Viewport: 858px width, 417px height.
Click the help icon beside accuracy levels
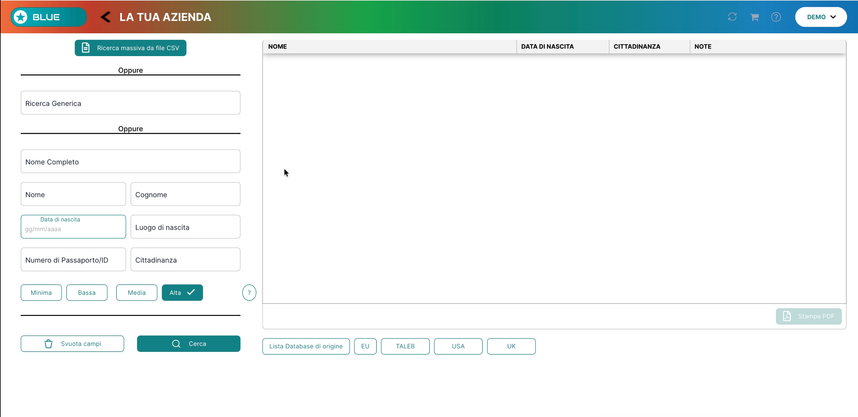[249, 293]
